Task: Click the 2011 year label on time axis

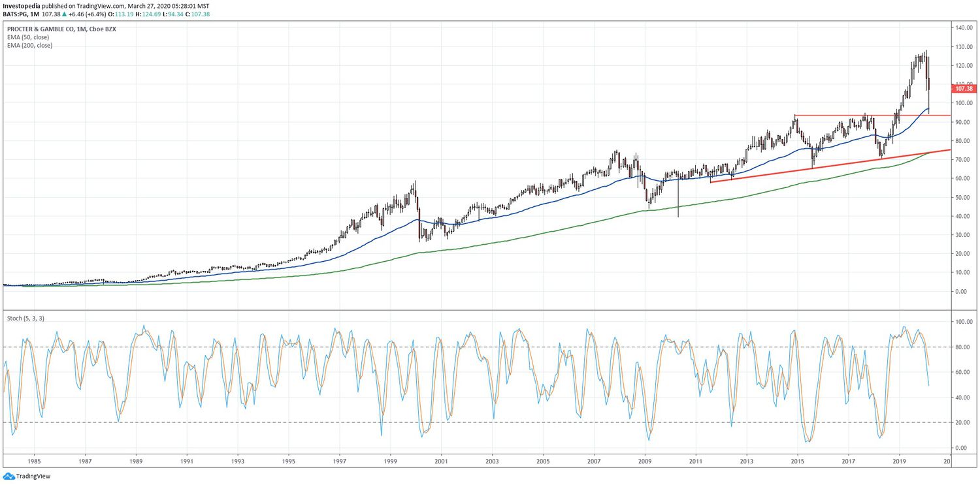Action: click(696, 462)
